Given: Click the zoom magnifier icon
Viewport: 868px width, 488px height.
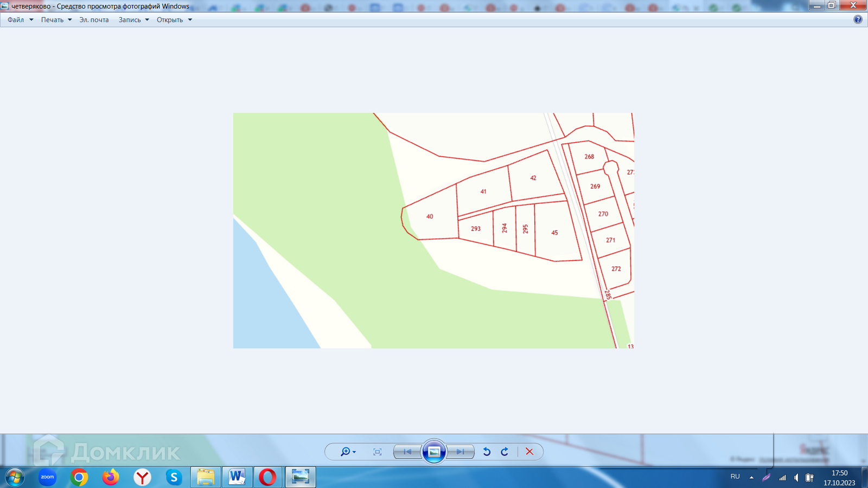Looking at the screenshot, I should pyautogui.click(x=346, y=452).
